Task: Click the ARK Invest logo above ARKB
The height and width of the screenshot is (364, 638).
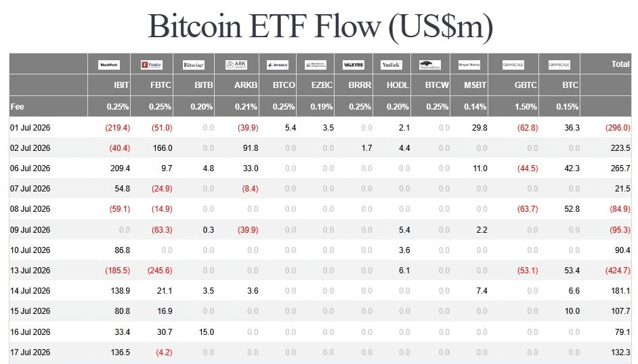Action: pos(236,64)
